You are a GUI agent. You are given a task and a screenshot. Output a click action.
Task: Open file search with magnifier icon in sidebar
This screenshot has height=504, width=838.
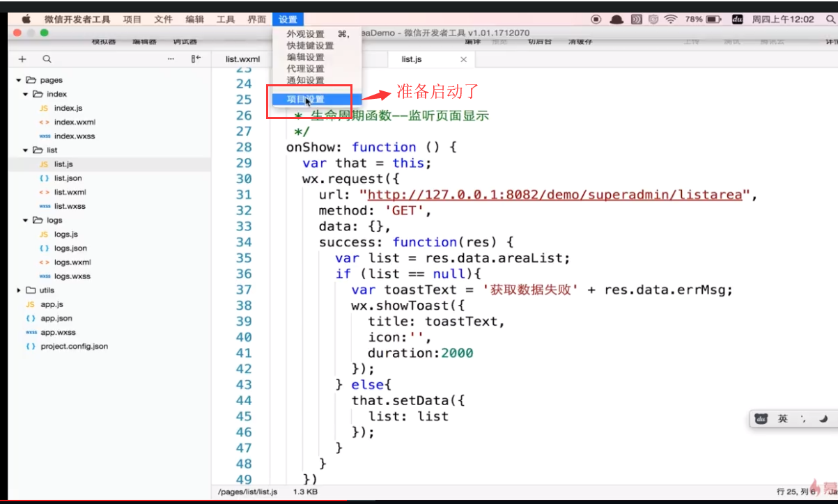click(x=47, y=59)
